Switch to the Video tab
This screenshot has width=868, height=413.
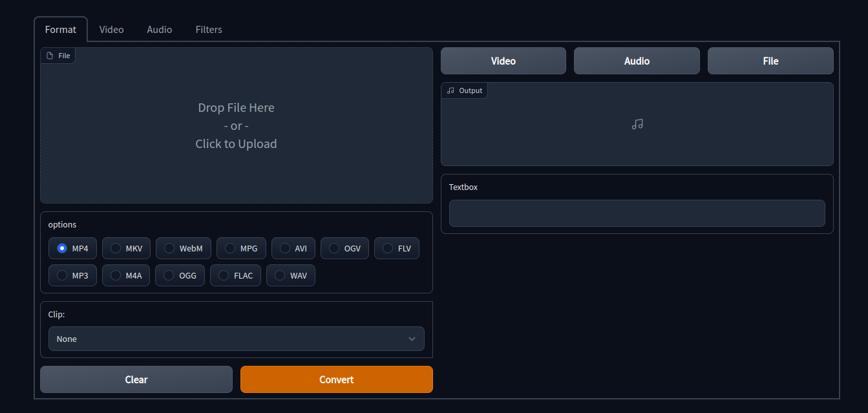coord(111,30)
